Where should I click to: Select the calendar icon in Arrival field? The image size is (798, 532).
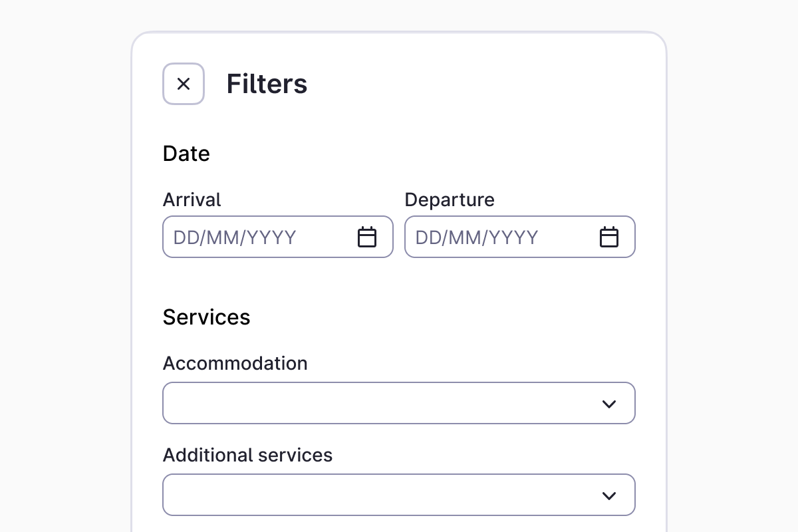367,236
